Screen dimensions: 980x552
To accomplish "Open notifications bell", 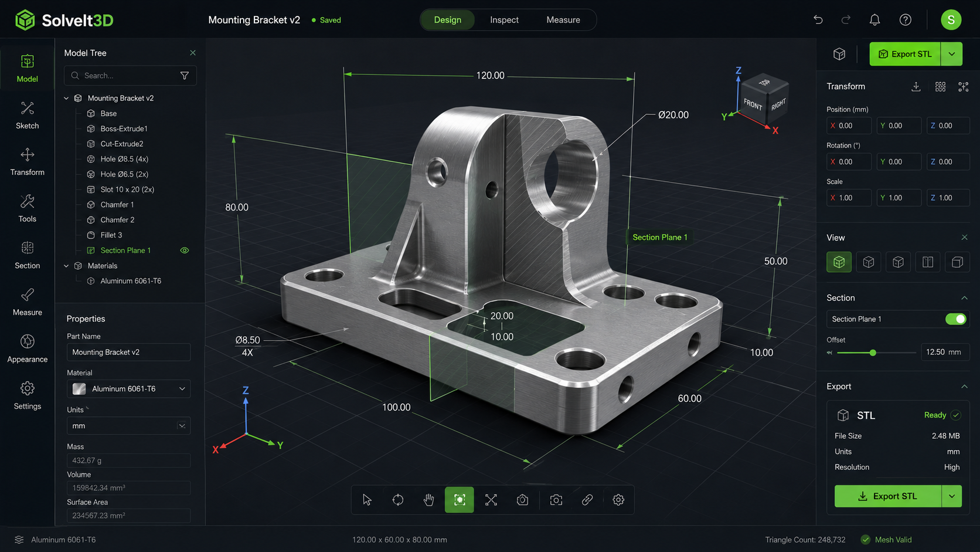I will point(874,20).
